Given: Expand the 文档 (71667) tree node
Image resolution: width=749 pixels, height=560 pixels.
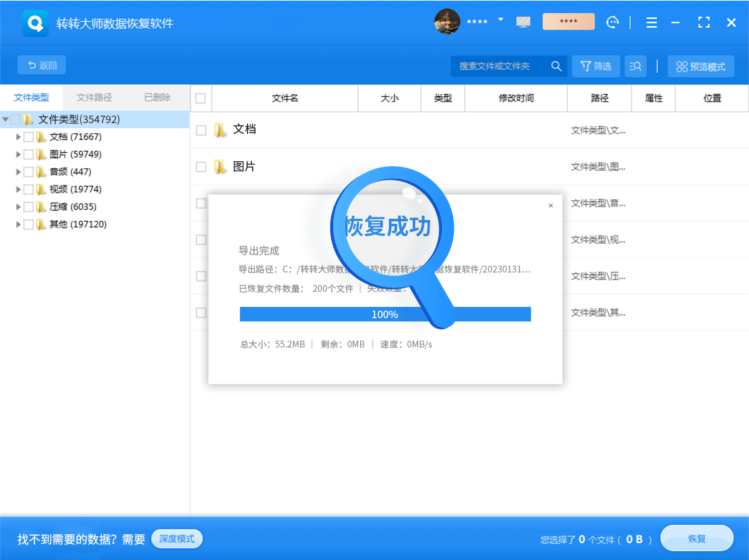Looking at the screenshot, I should pyautogui.click(x=18, y=137).
